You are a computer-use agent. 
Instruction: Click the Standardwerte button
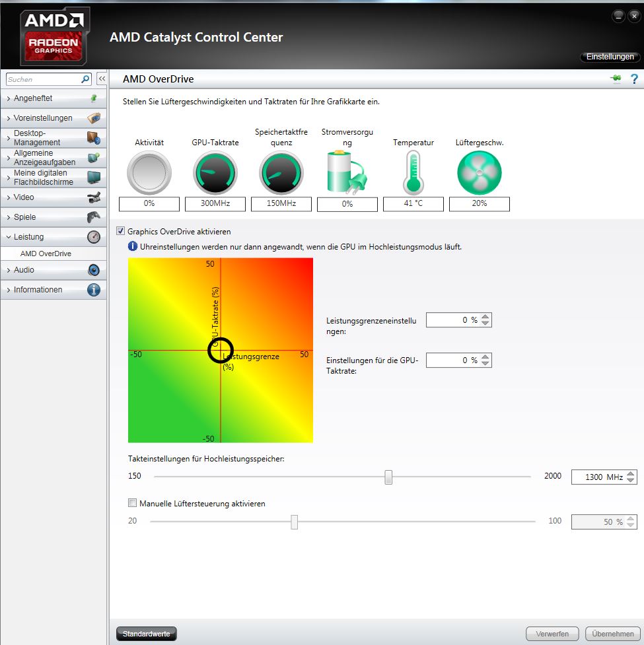coord(147,634)
